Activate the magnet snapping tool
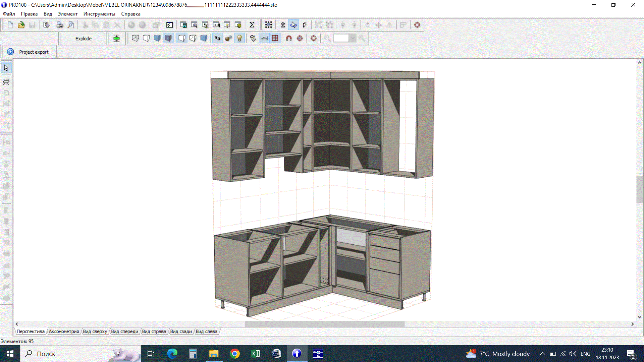644x362 pixels. click(288, 38)
